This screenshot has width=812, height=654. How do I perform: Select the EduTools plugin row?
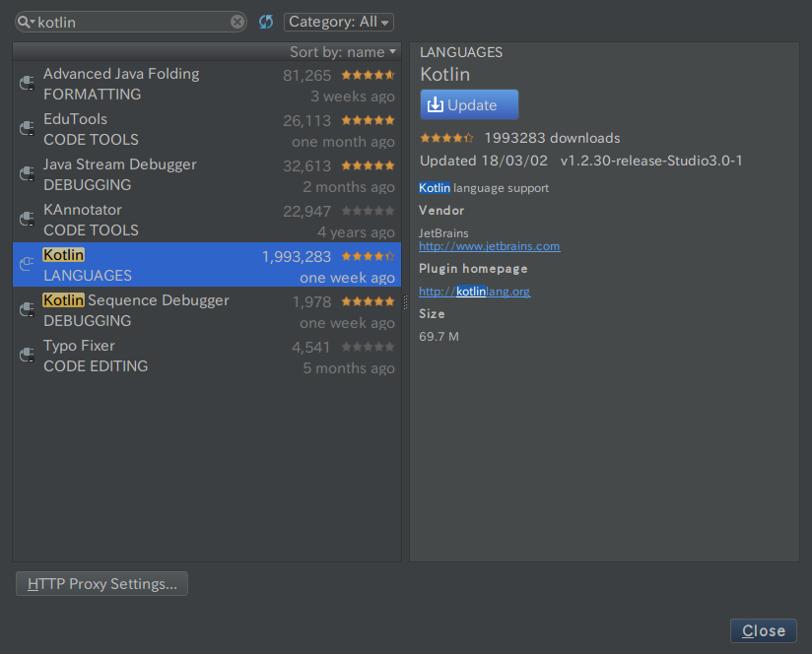tap(207, 129)
